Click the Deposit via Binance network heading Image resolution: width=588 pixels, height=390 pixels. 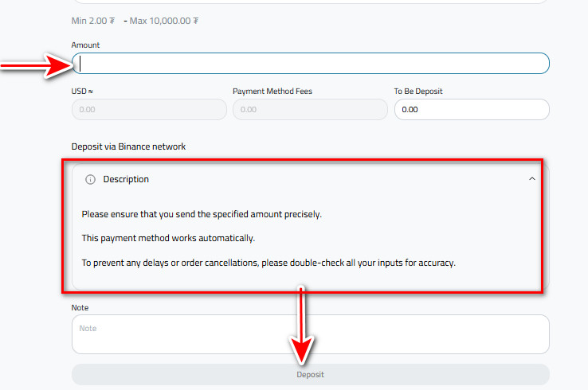128,146
